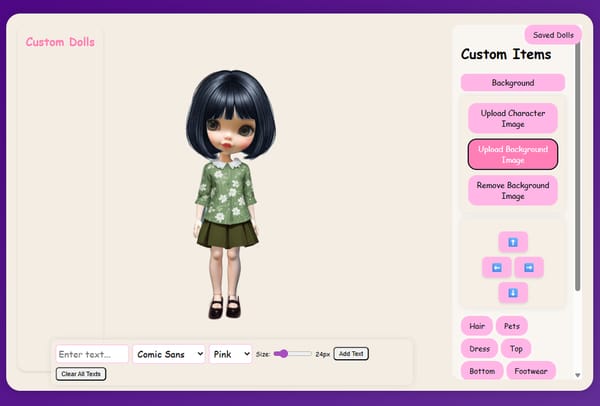Viewport: 600px width, 406px height.
Task: Click the Custom Items heading
Action: point(506,54)
